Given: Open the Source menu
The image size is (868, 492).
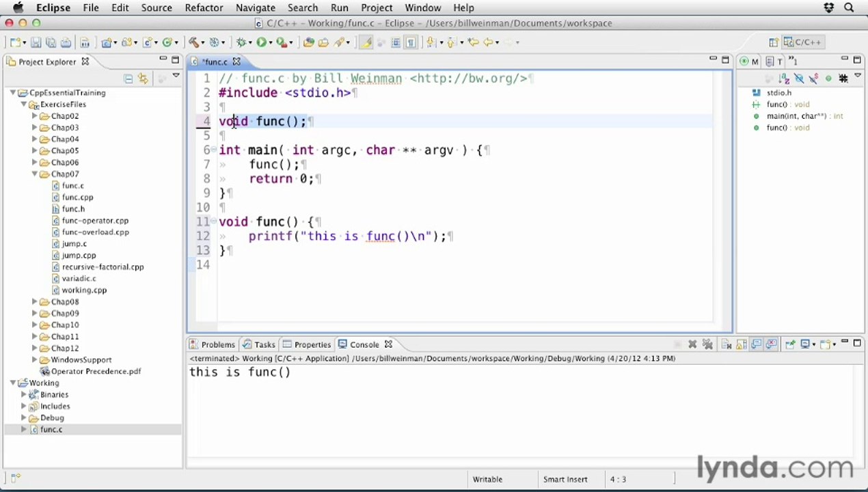Looking at the screenshot, I should 157,8.
